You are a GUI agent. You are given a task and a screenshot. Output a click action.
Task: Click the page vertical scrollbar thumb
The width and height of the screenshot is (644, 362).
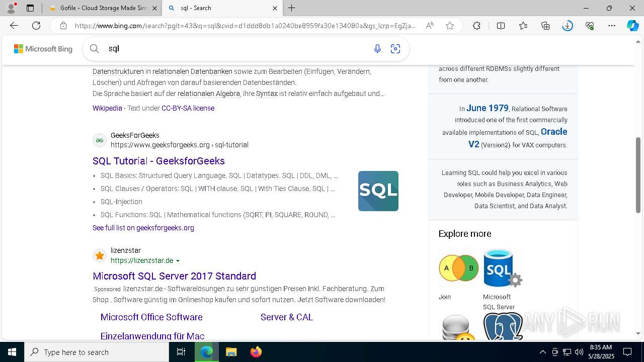tap(638, 175)
